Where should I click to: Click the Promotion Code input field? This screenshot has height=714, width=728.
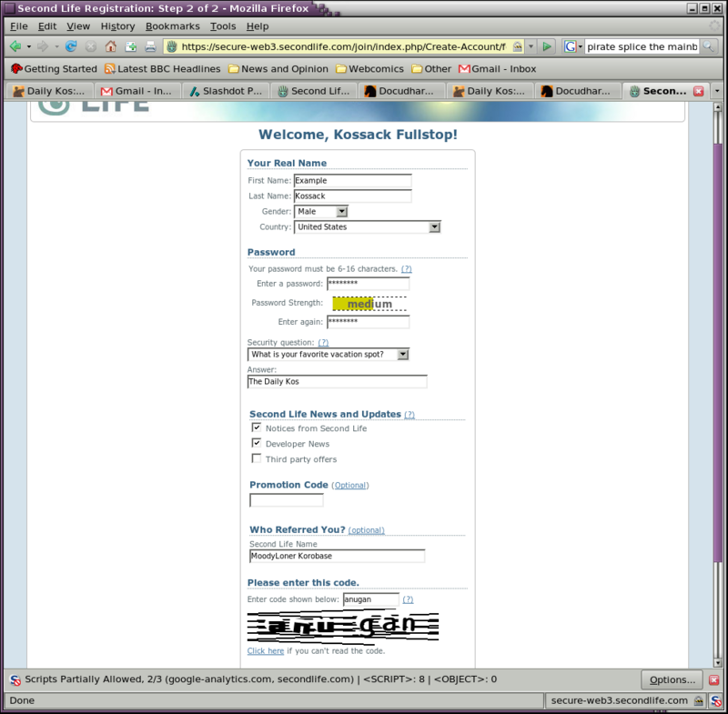coord(287,500)
